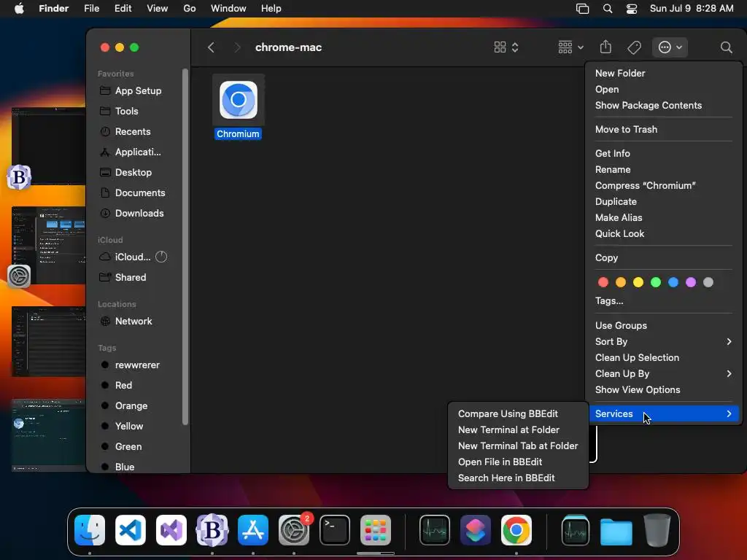Viewport: 747px width, 560px height.
Task: Open Documents in the sidebar
Action: (139, 192)
